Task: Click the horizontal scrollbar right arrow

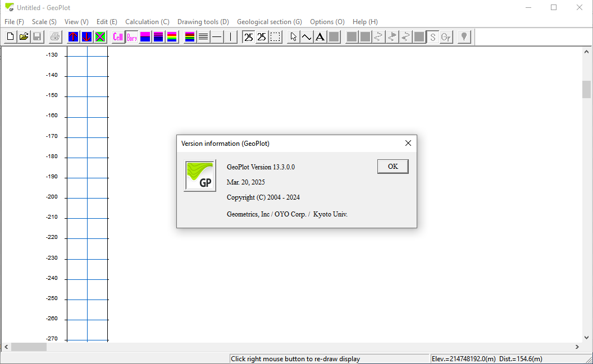Action: tap(577, 347)
